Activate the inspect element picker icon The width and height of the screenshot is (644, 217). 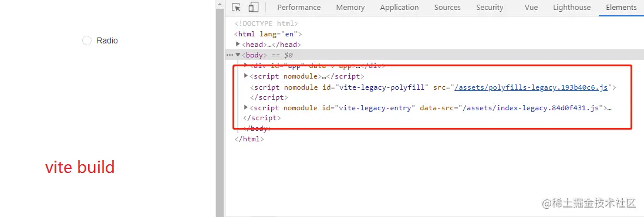(236, 8)
